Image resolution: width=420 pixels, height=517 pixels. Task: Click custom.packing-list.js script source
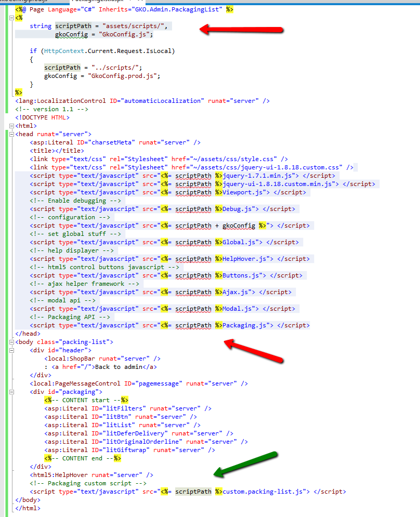click(262, 492)
